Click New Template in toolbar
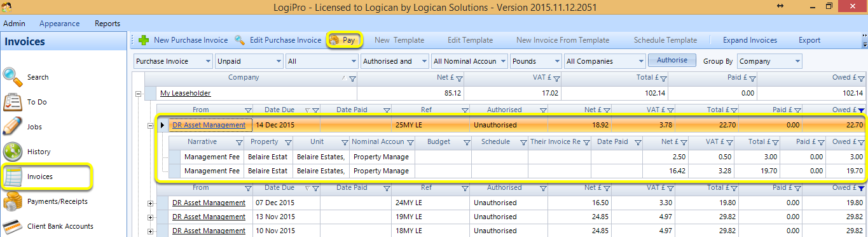 [x=399, y=40]
